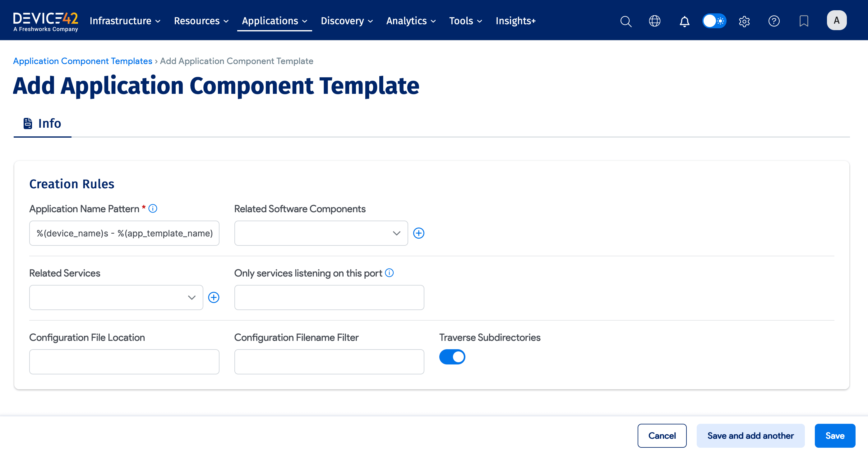The width and height of the screenshot is (868, 453).
Task: Open the notifications bell
Action: pyautogui.click(x=684, y=21)
